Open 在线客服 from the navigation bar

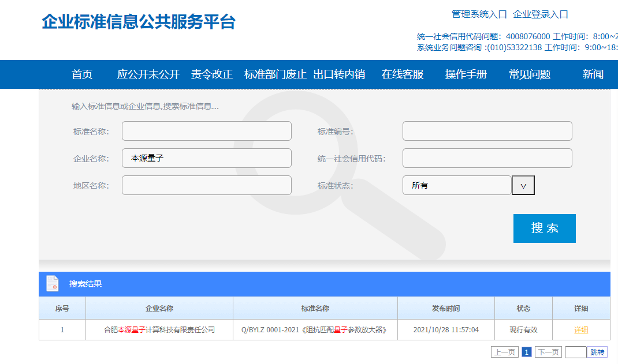pyautogui.click(x=403, y=74)
